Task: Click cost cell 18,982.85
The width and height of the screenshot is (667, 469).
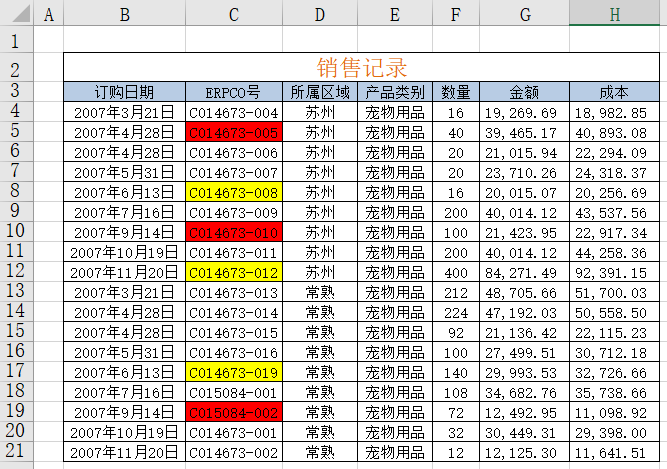Action: coord(614,112)
